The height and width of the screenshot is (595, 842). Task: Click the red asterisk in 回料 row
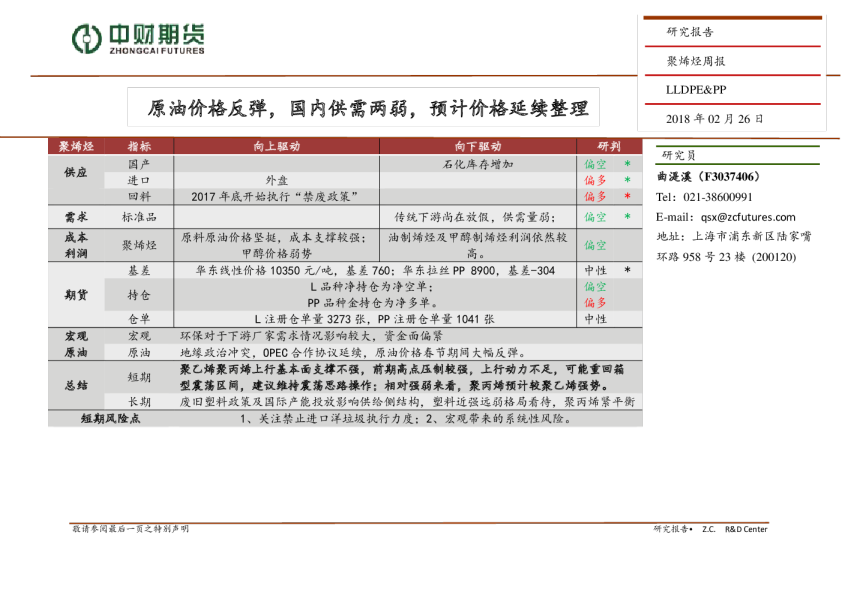(627, 197)
